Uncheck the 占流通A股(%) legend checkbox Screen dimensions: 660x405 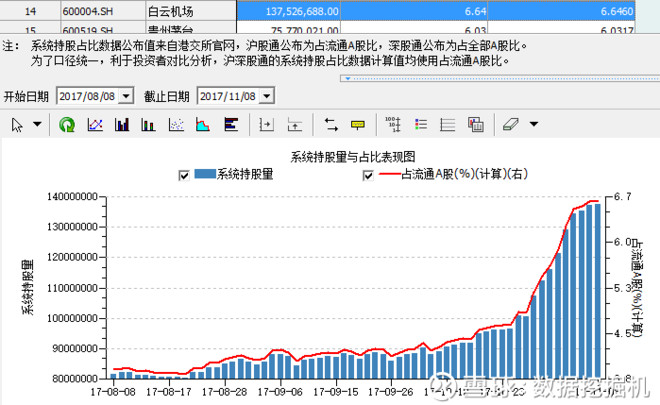(x=368, y=175)
